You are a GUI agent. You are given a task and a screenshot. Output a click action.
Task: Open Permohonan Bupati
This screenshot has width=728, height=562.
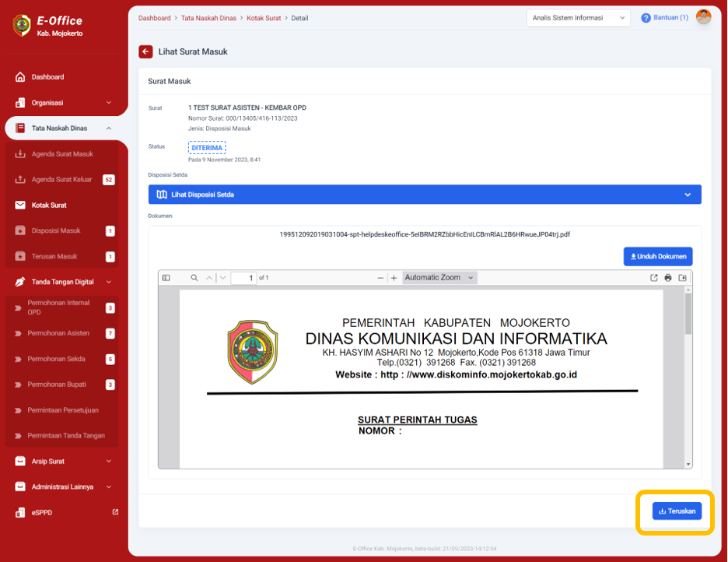(62, 384)
